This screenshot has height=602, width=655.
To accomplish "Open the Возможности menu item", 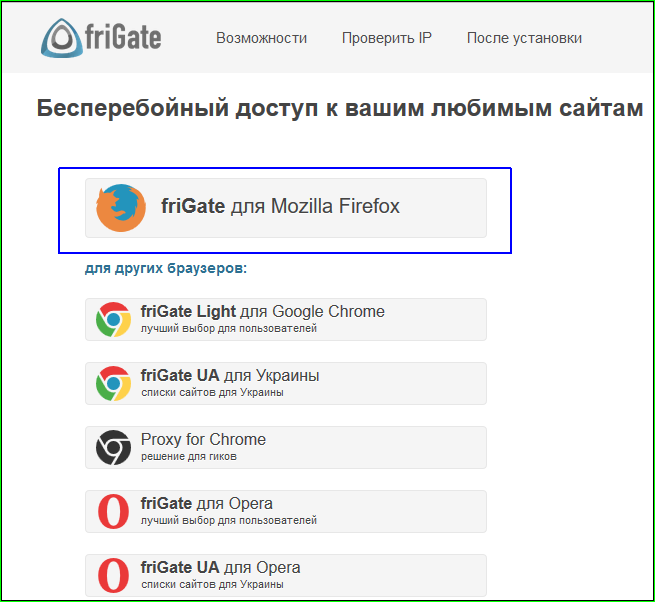I will 261,38.
